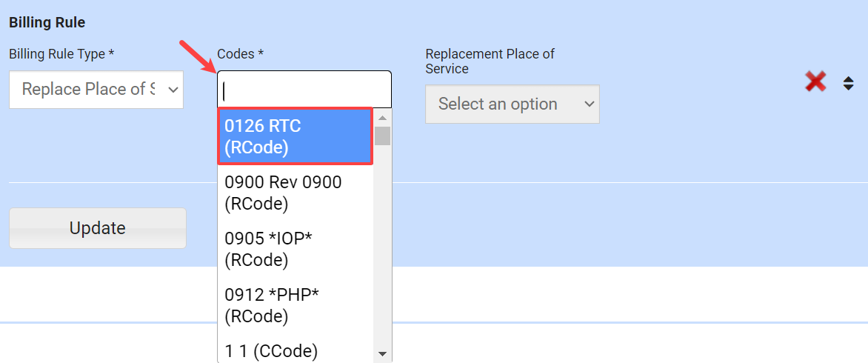Click the "Replacement Place of Service" label
This screenshot has height=363, width=868.
[x=490, y=61]
